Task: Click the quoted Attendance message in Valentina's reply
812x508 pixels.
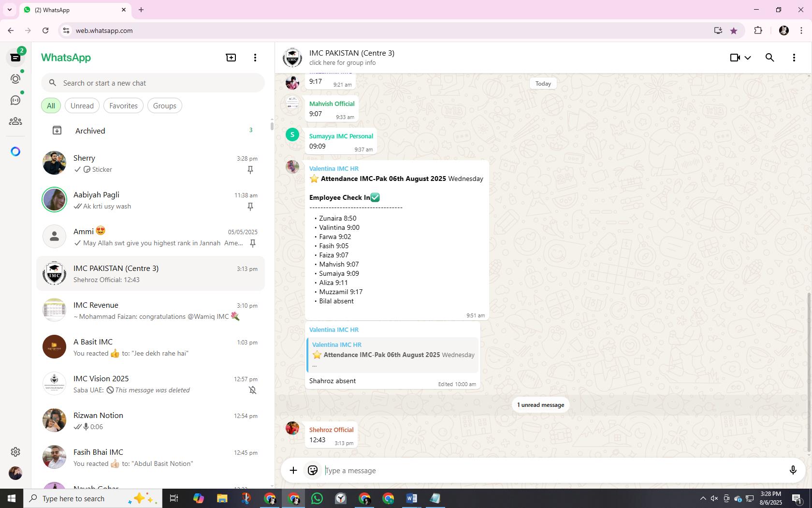Action: (392, 355)
